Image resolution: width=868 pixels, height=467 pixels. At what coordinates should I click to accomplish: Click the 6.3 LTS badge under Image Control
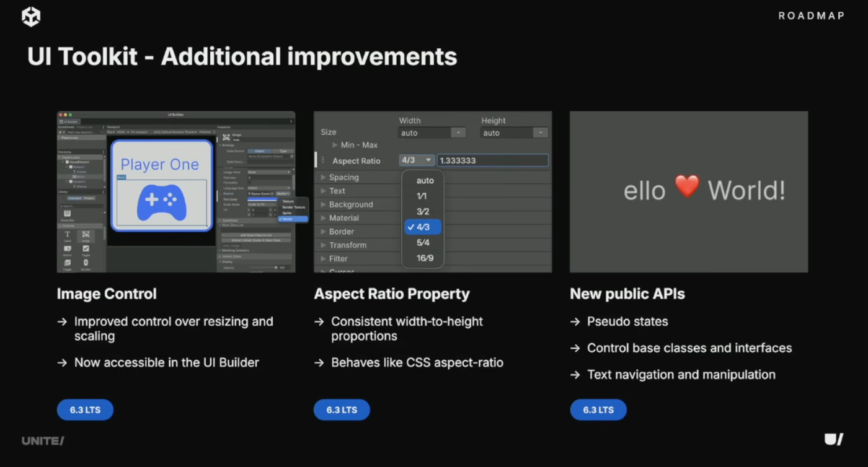click(85, 410)
